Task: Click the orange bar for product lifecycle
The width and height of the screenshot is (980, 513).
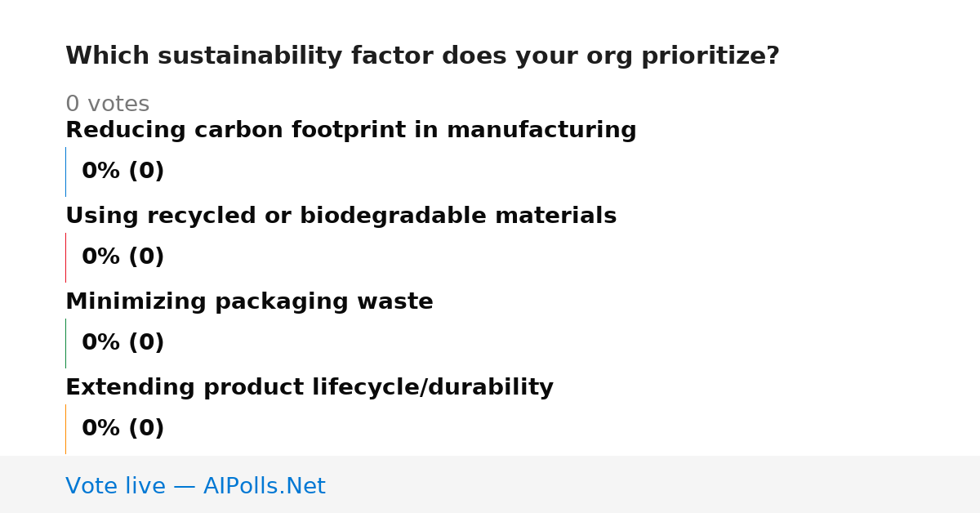Action: click(x=66, y=429)
